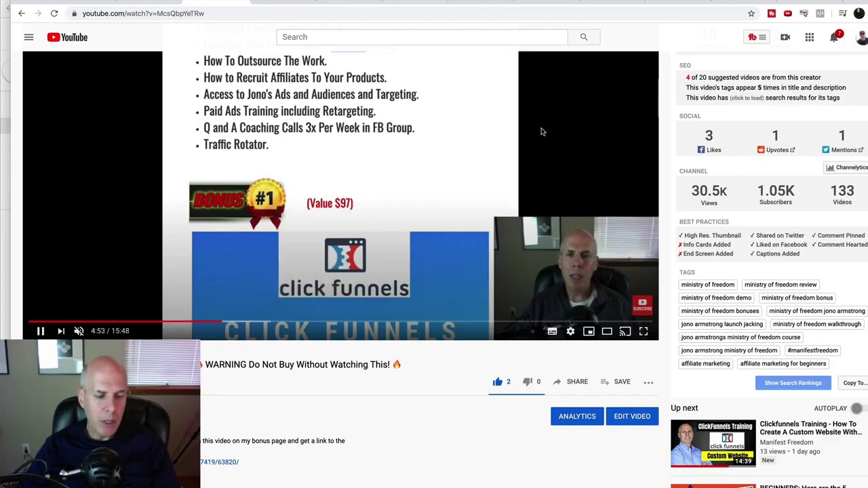The image size is (868, 488).
Task: Click the Copy To button
Action: 853,383
